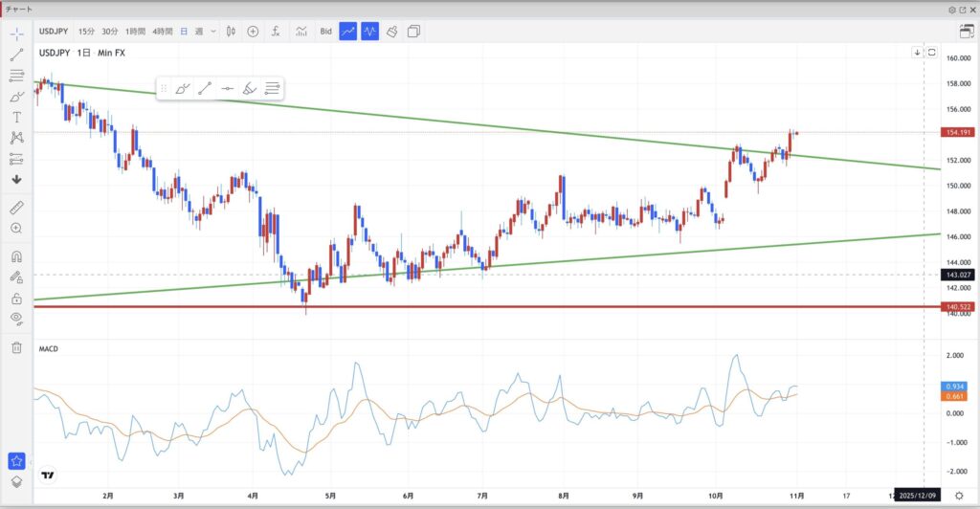Screen dimensions: 980x509
Task: Open line color brush in floating toolbar
Action: click(183, 88)
